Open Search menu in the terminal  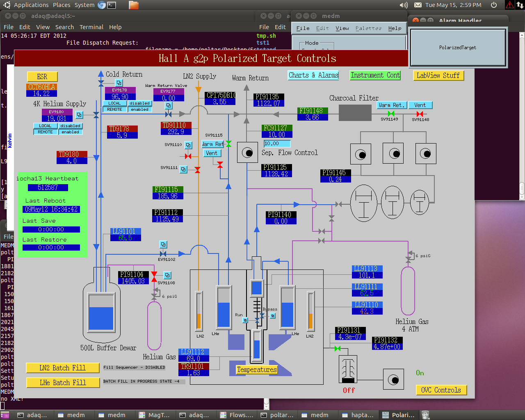coord(64,27)
